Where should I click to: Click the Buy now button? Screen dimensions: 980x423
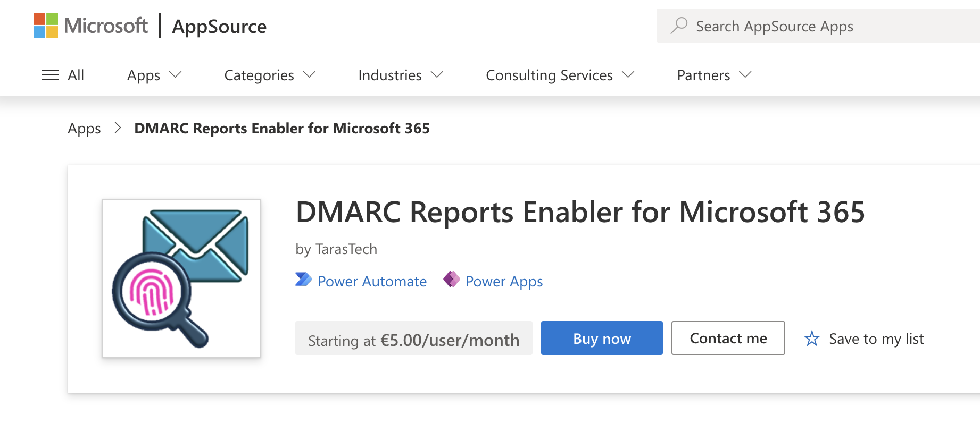[602, 338]
